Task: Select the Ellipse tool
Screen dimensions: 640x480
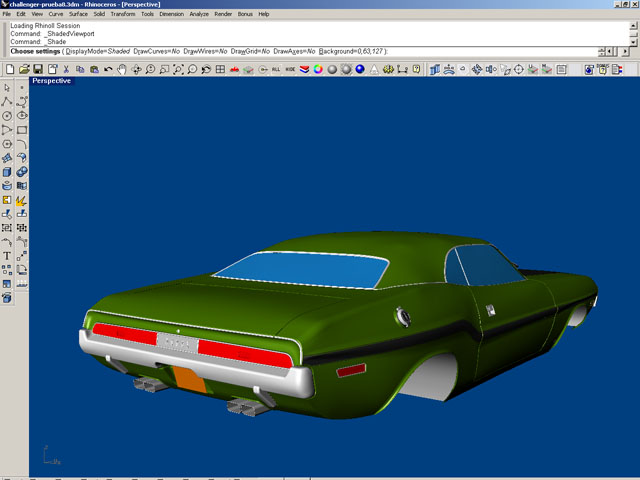Action: coord(22,116)
